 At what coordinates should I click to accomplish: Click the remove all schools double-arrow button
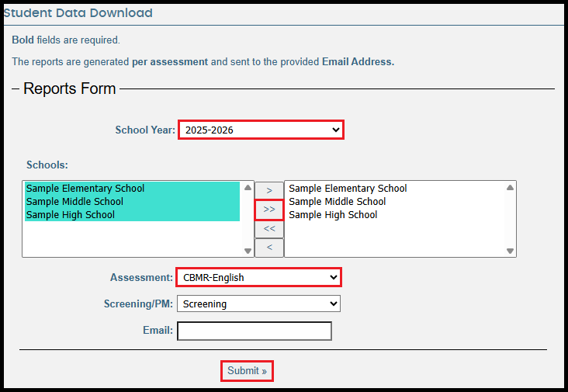click(269, 229)
